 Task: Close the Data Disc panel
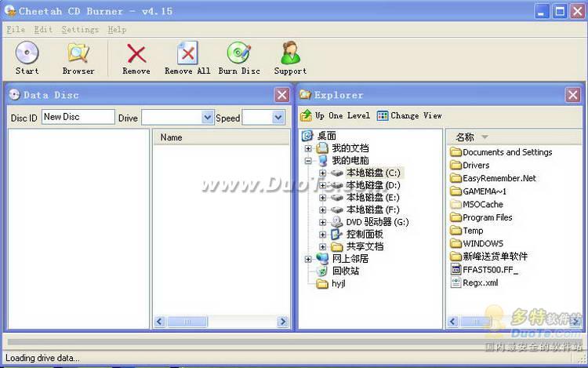tap(282, 95)
